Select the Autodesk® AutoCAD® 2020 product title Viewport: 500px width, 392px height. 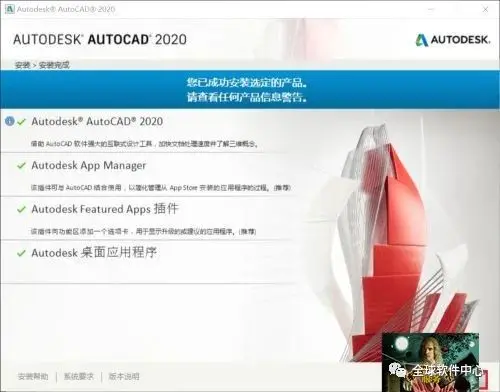tap(97, 121)
